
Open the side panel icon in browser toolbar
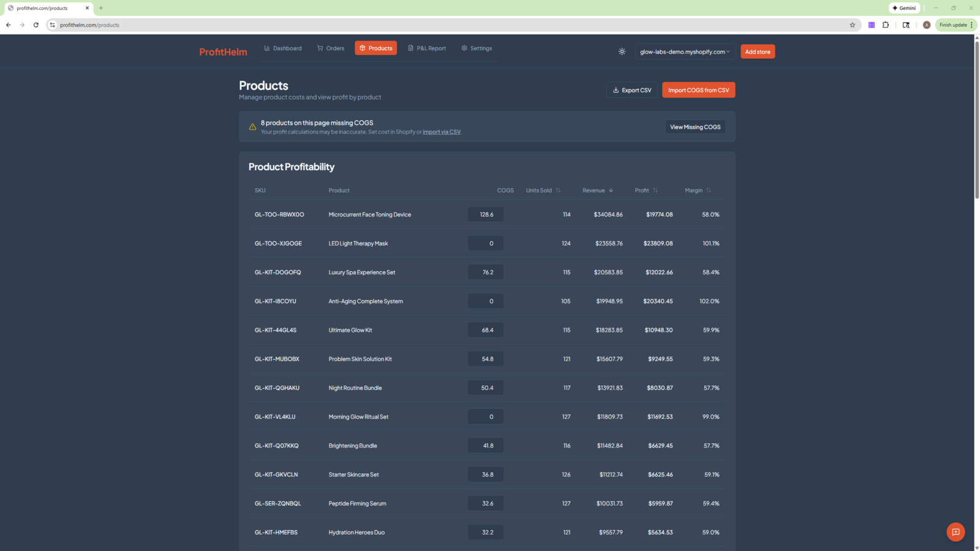tap(906, 25)
